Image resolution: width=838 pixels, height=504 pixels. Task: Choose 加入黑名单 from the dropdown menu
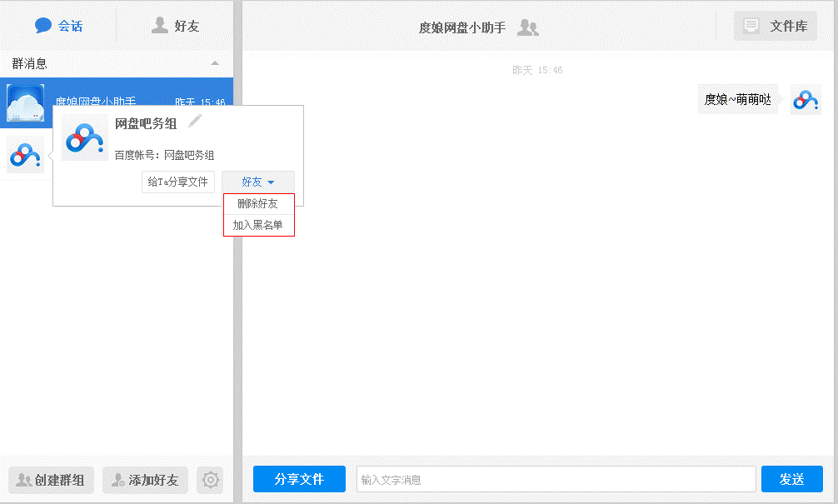click(x=258, y=225)
